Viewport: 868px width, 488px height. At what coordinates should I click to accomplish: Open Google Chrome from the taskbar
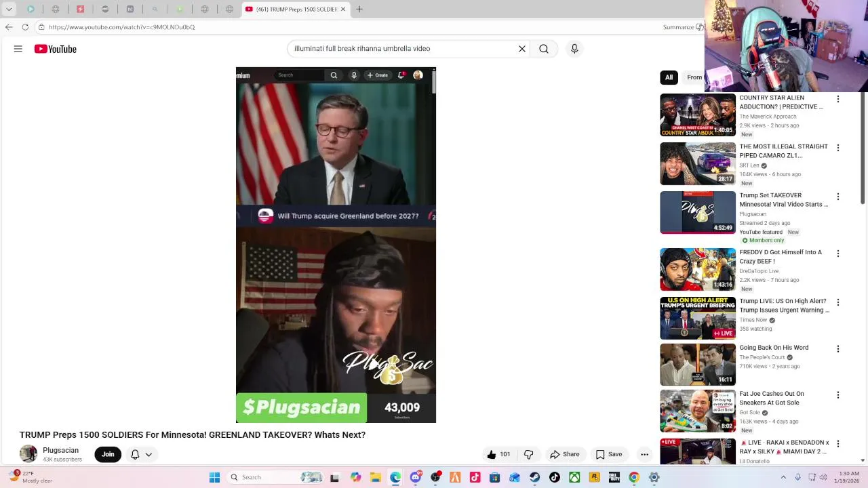tap(634, 477)
